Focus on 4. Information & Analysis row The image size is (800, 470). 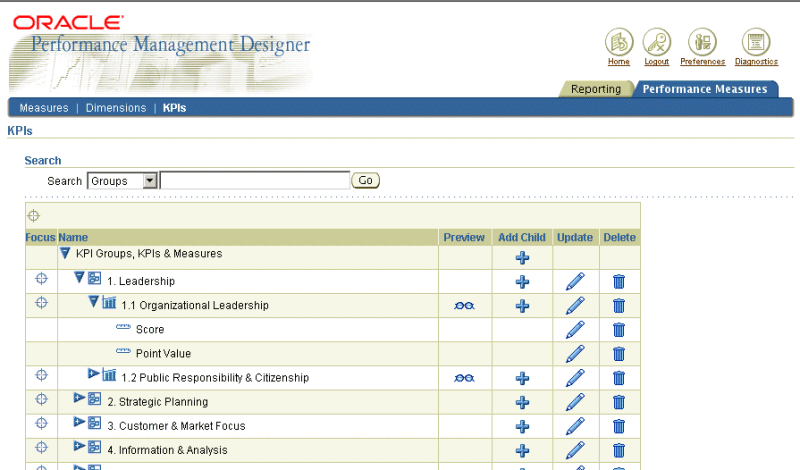41,448
